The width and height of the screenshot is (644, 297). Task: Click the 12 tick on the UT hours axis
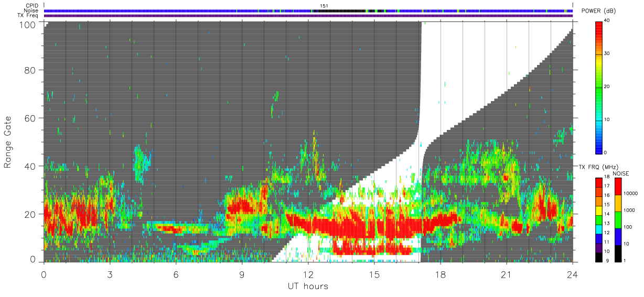pos(308,274)
